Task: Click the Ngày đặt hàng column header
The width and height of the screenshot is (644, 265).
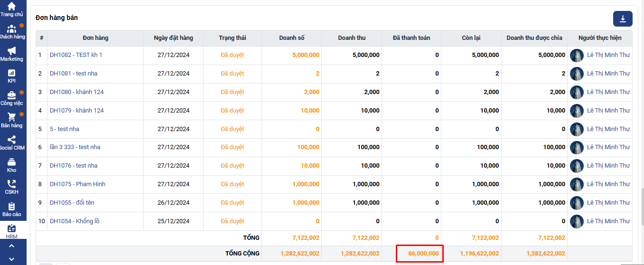Action: click(x=173, y=38)
